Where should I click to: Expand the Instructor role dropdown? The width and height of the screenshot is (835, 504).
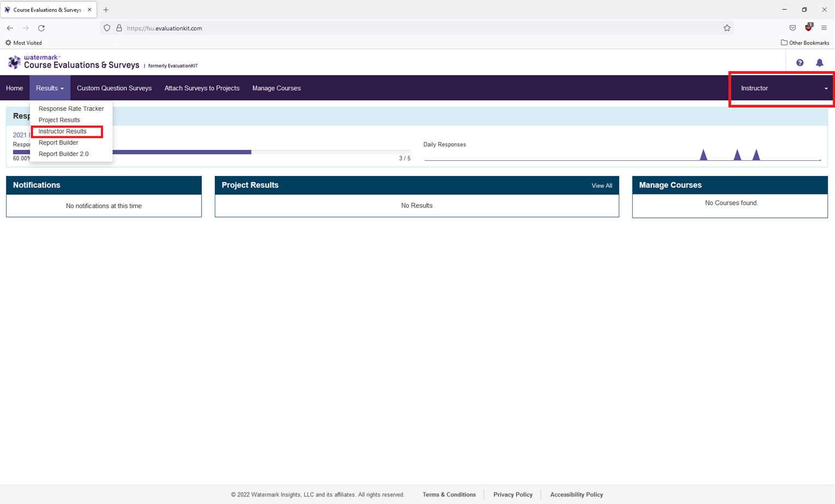pyautogui.click(x=782, y=89)
